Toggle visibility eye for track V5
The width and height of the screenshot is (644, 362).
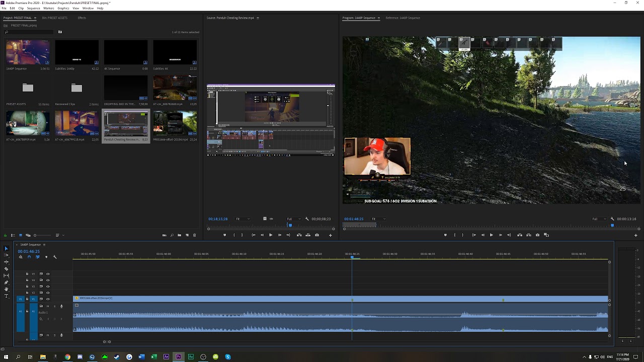point(48,274)
